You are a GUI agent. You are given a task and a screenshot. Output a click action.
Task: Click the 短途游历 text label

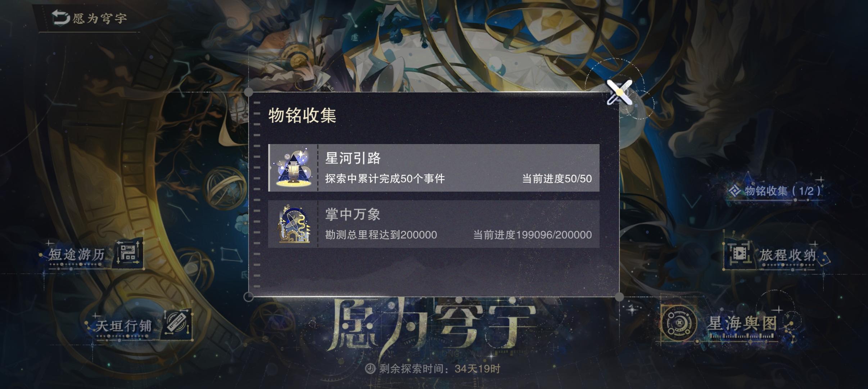[76, 254]
